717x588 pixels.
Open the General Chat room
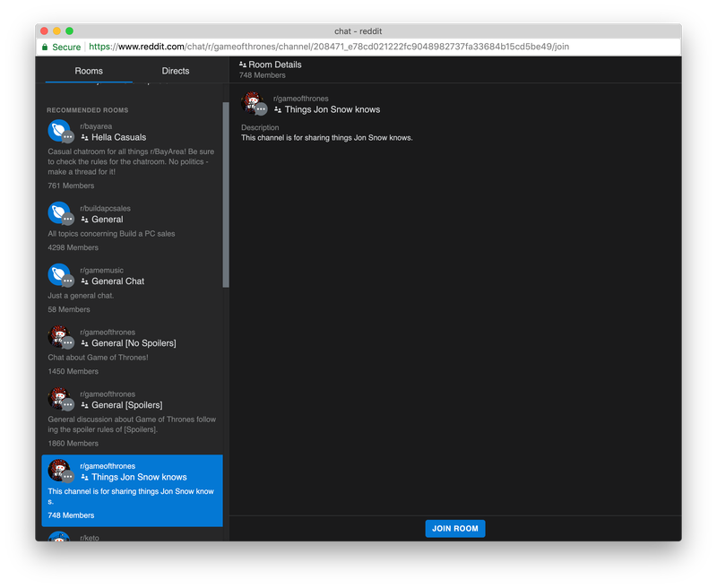point(117,281)
